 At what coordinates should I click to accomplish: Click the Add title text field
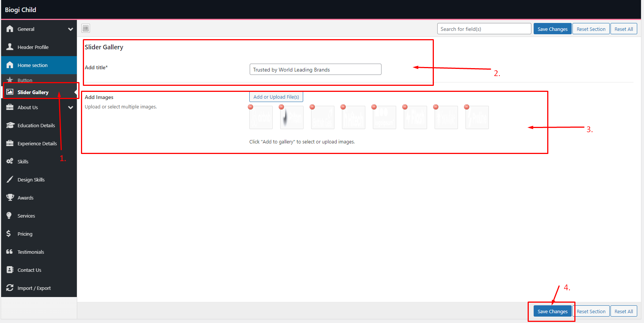(315, 70)
